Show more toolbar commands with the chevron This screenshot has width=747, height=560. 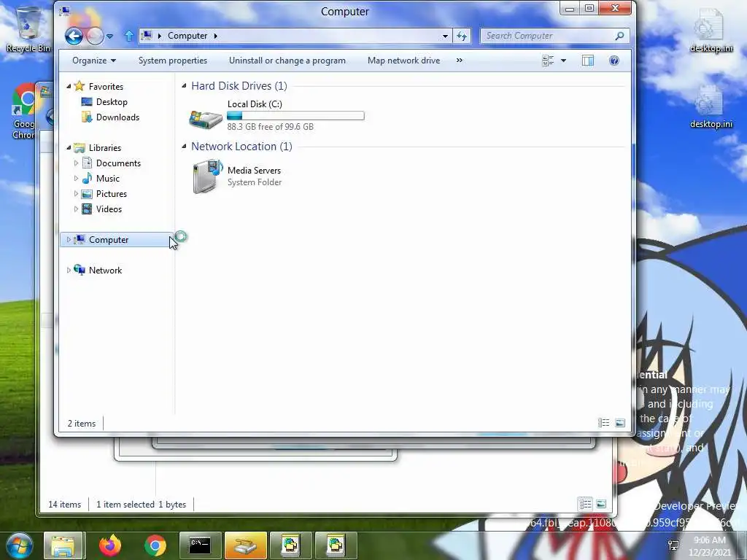460,61
